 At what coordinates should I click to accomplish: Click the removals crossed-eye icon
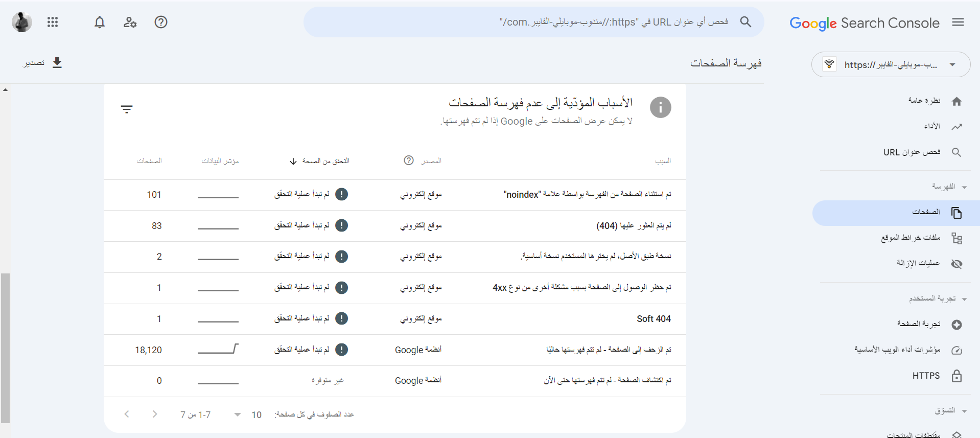[957, 264]
